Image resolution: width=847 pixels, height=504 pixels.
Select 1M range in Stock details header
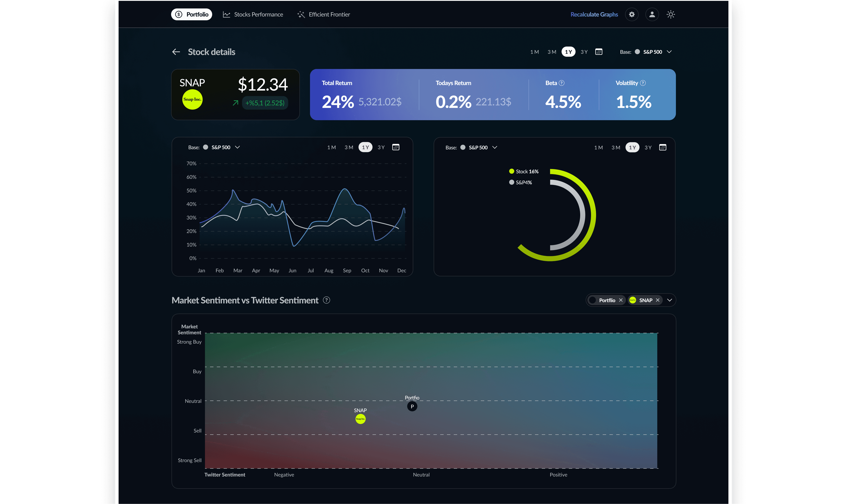(534, 52)
